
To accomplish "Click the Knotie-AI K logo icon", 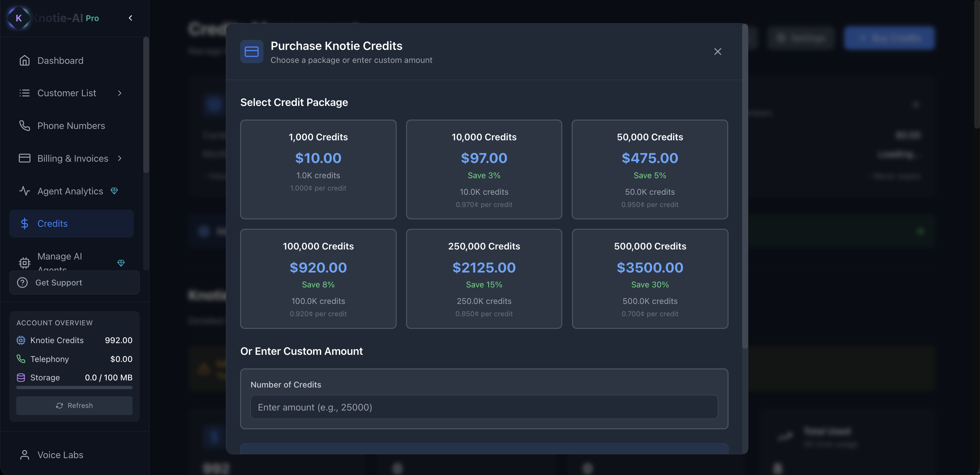I will click(18, 18).
